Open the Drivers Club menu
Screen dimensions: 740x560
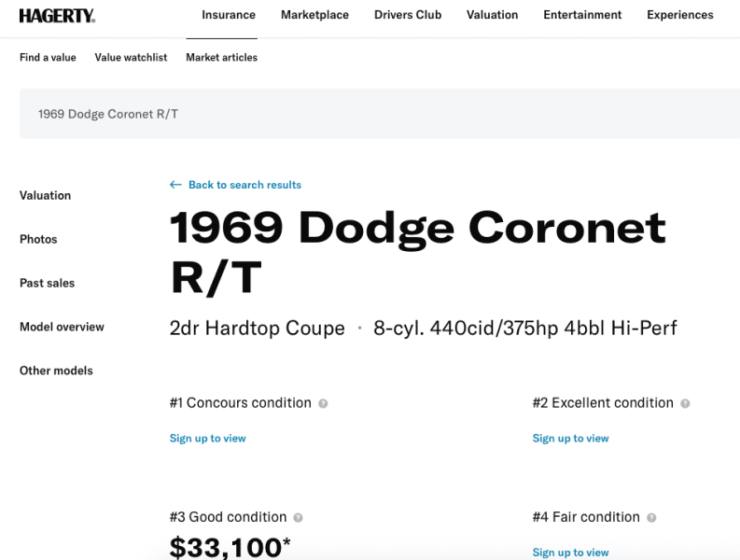pos(408,15)
